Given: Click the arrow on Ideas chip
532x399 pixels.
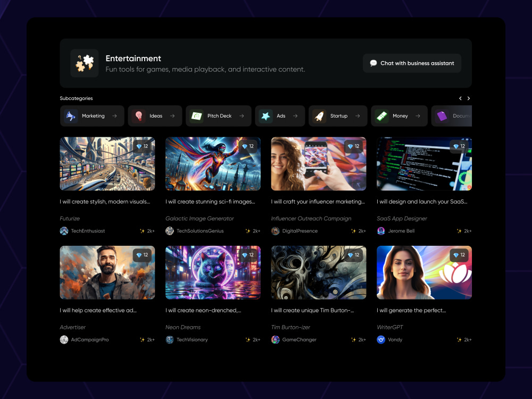Looking at the screenshot, I should (x=172, y=116).
